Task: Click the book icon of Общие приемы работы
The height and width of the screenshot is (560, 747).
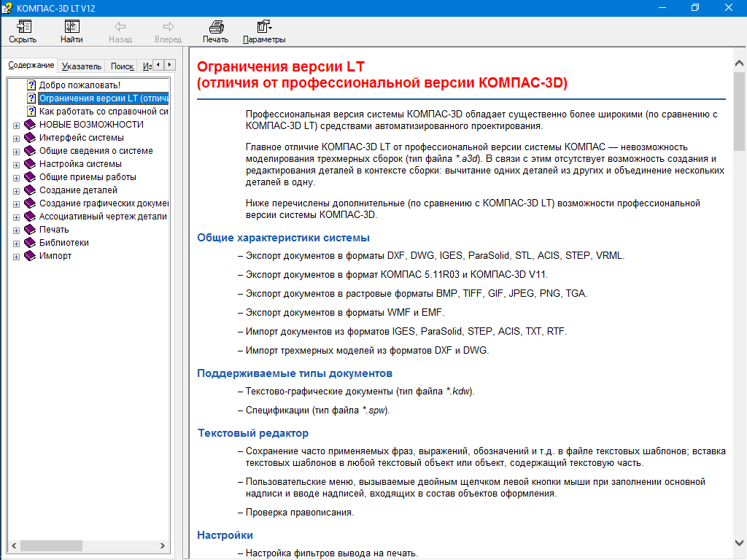Action: [30, 176]
